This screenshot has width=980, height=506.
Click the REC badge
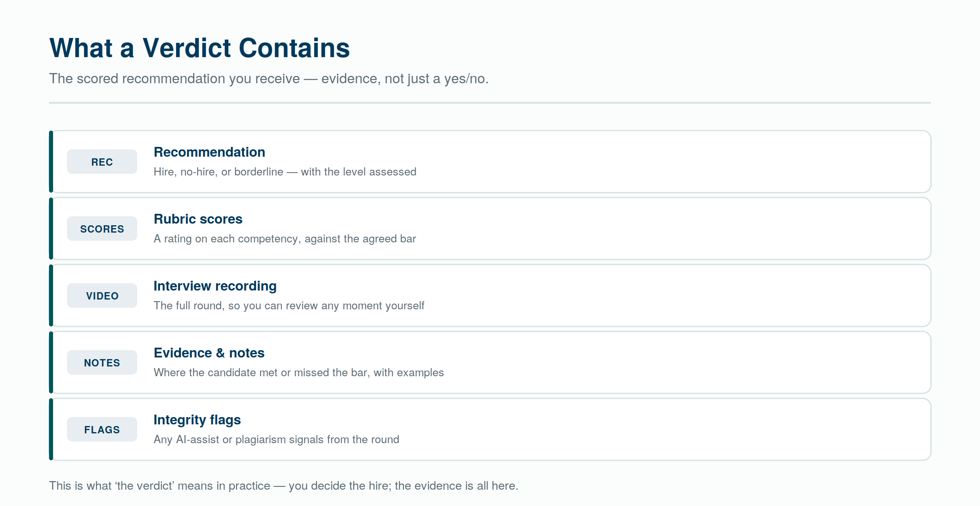(x=102, y=162)
